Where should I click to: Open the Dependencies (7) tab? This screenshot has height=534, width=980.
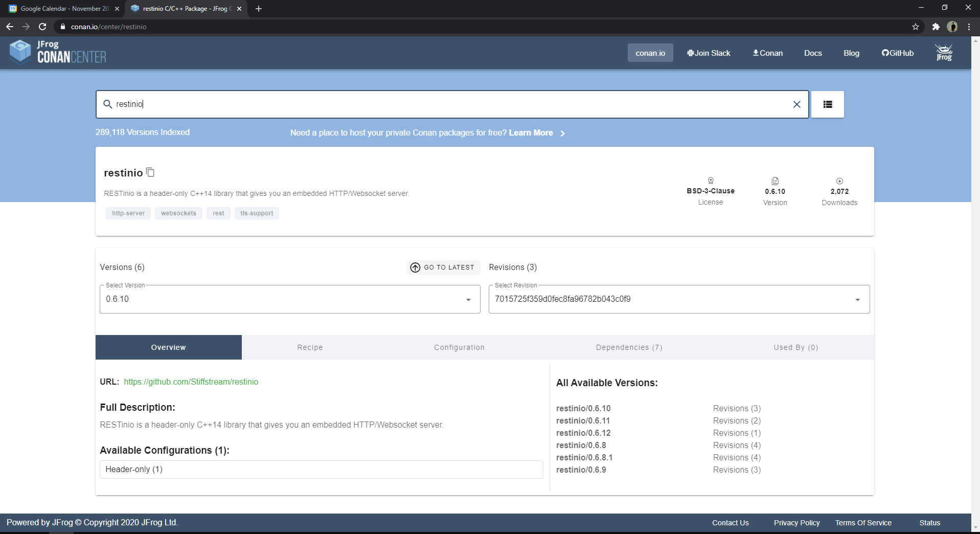click(x=629, y=347)
